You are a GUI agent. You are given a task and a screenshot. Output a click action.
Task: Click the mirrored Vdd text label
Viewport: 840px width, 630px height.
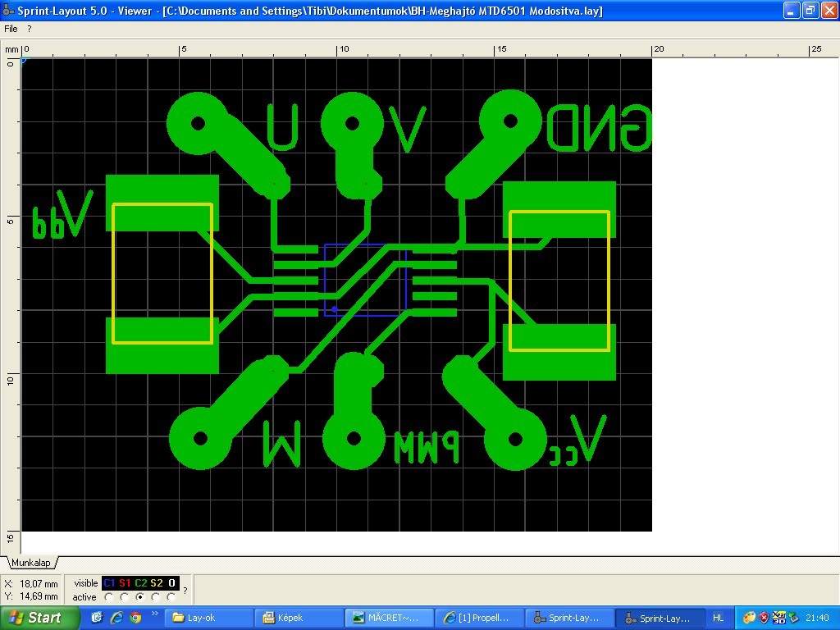62,214
